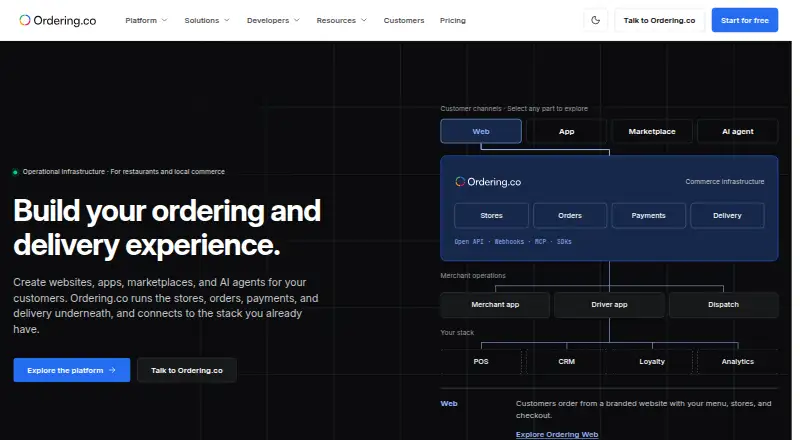Image resolution: width=800 pixels, height=440 pixels.
Task: Select the Merchant app block
Action: [x=495, y=305]
